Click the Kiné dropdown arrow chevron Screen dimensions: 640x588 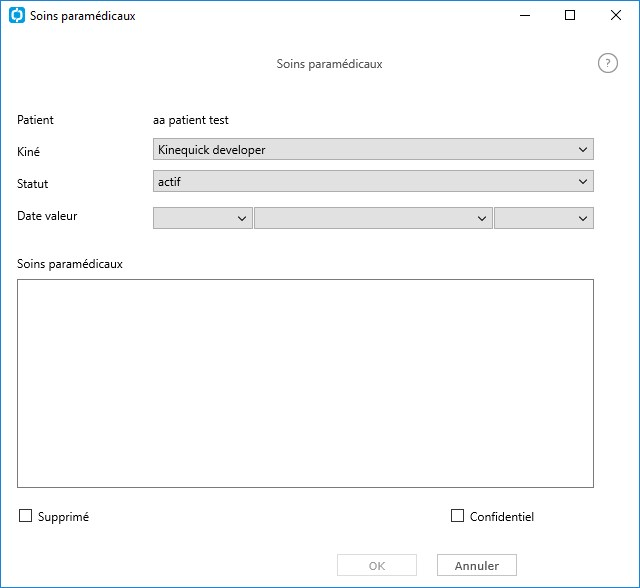[583, 150]
